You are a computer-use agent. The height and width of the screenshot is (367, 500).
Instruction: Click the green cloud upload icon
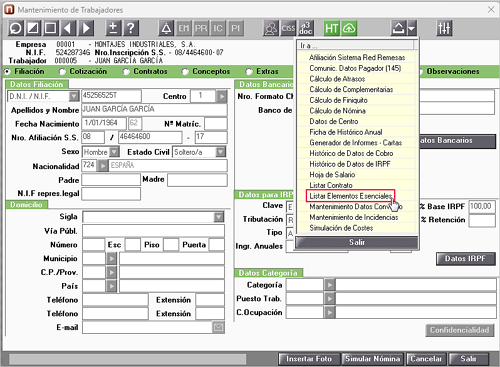(349, 28)
